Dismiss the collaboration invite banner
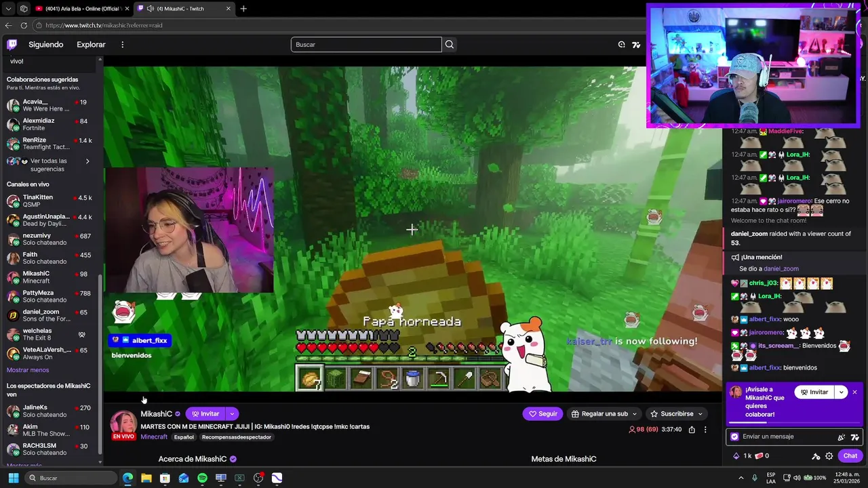 click(x=854, y=392)
